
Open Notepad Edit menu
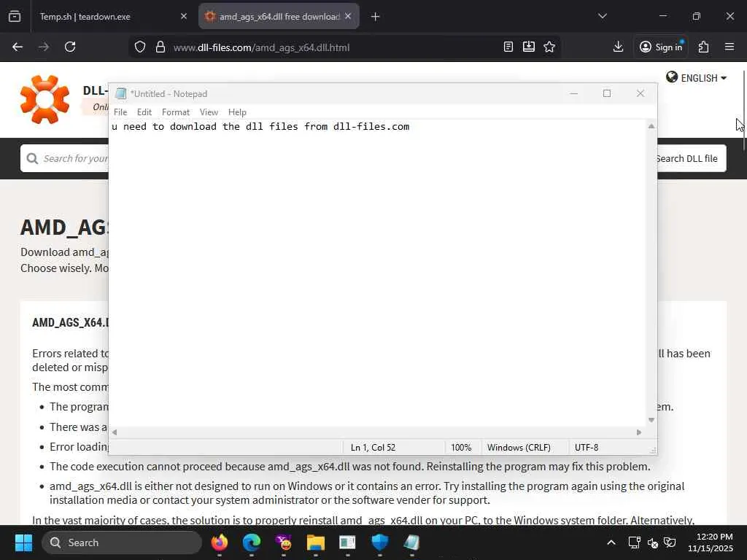[144, 112]
